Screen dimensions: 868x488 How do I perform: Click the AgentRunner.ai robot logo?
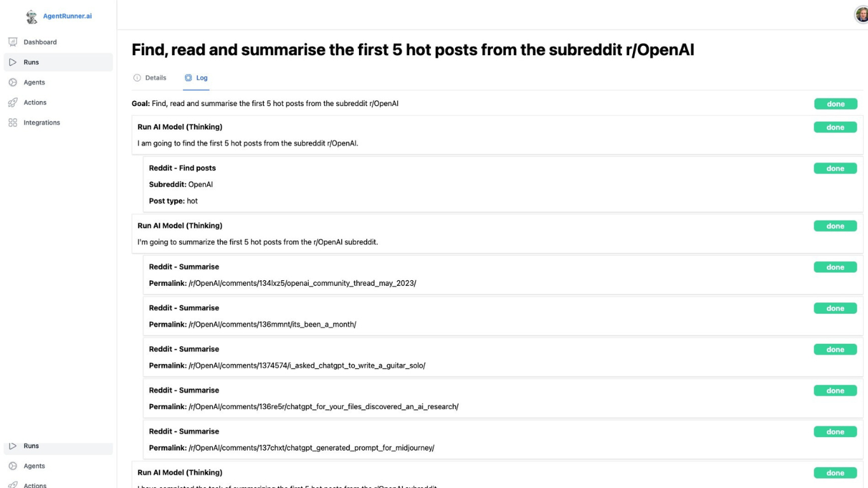pos(31,15)
